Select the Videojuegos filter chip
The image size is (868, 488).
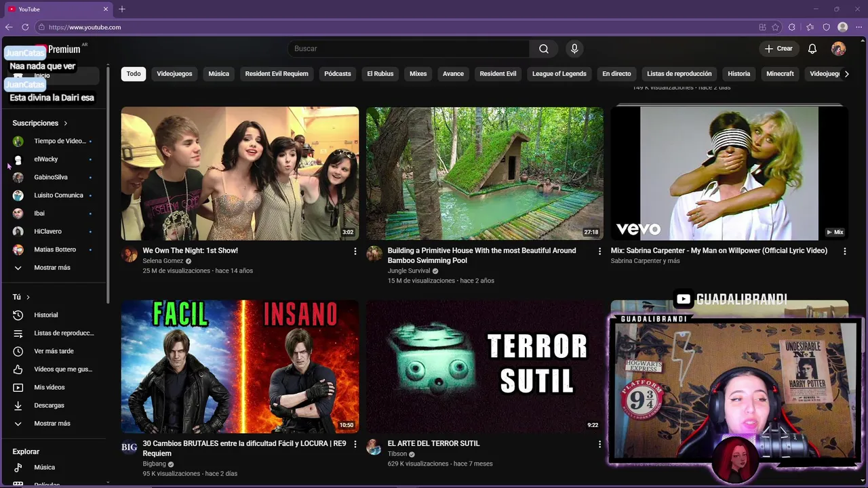pyautogui.click(x=174, y=74)
